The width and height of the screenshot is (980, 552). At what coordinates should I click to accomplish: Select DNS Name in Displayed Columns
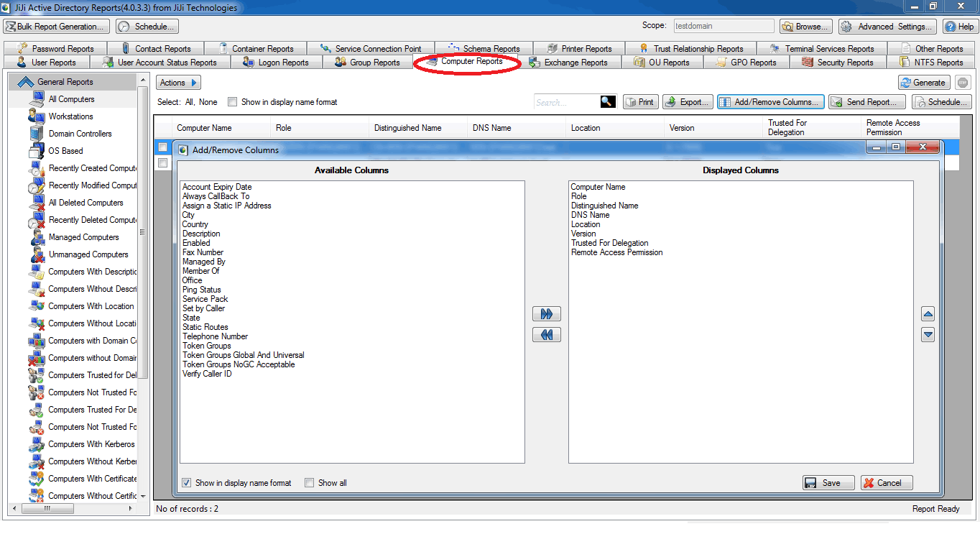click(x=591, y=215)
